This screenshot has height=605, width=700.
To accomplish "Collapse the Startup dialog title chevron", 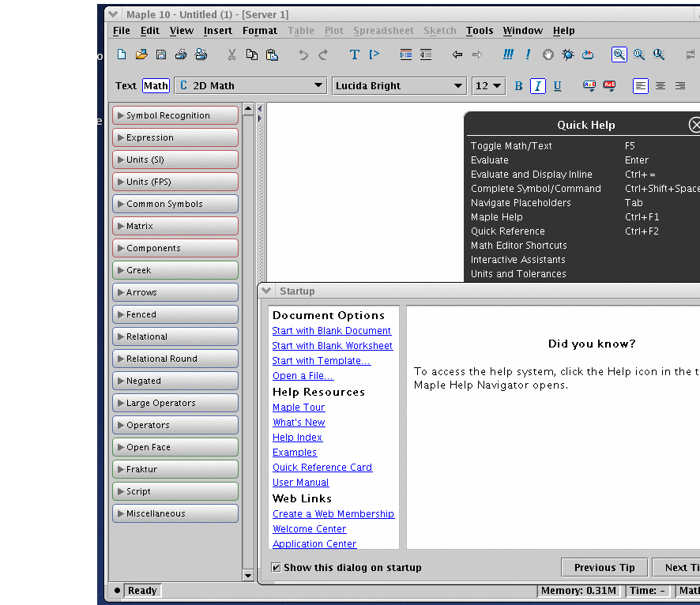I will [266, 291].
